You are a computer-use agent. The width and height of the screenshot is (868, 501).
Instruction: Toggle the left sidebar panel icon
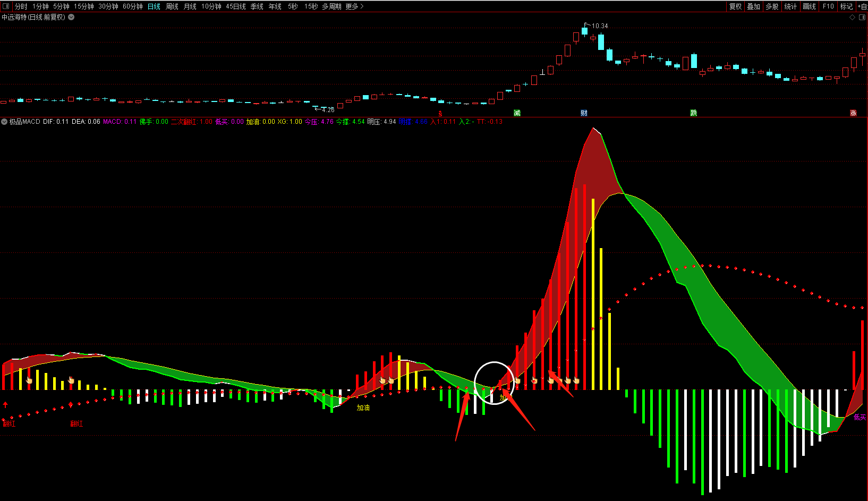click(x=6, y=6)
